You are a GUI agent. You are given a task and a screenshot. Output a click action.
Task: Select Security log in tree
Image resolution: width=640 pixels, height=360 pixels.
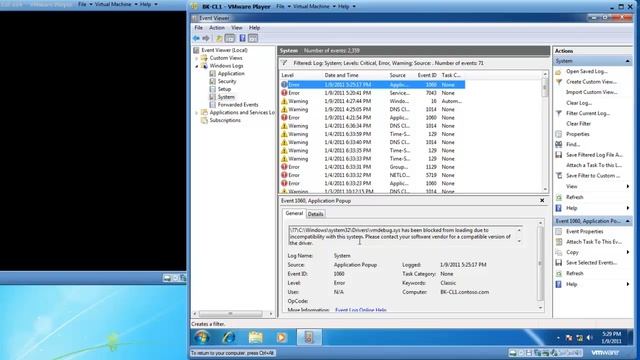coord(227,81)
